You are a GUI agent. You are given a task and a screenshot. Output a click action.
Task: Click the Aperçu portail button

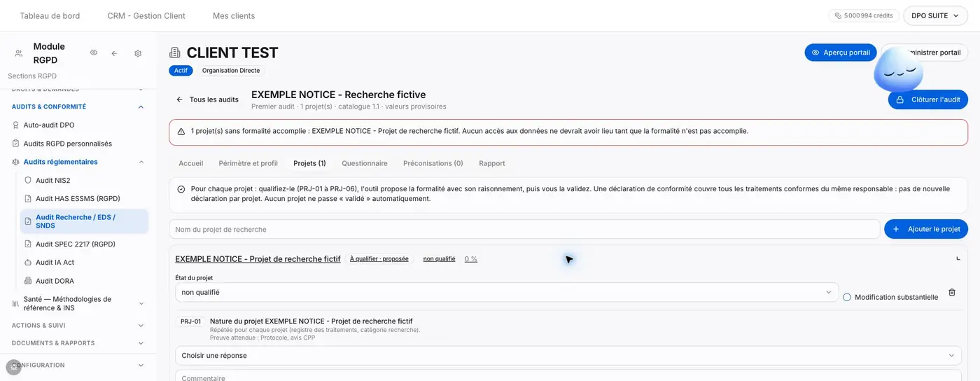[x=841, y=53]
